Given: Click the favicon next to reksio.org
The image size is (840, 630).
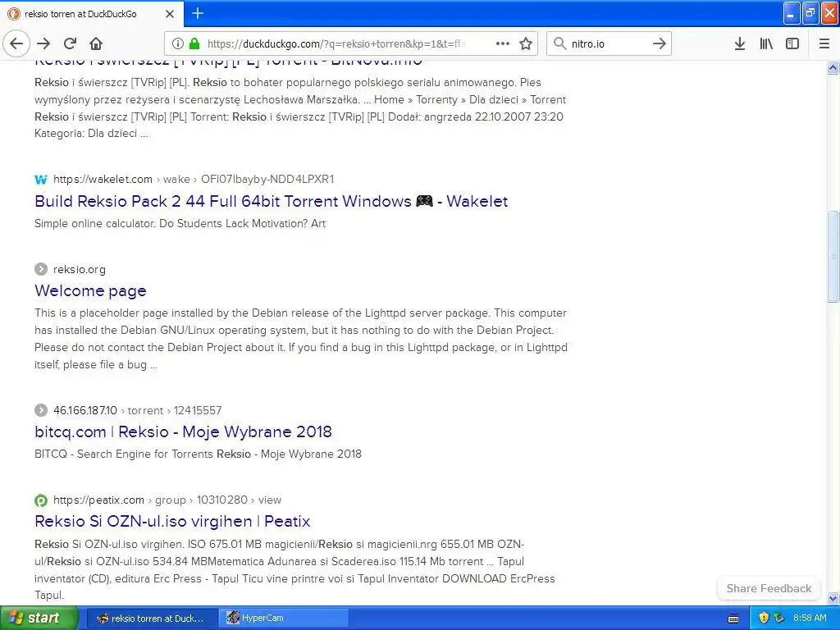Looking at the screenshot, I should 41,269.
